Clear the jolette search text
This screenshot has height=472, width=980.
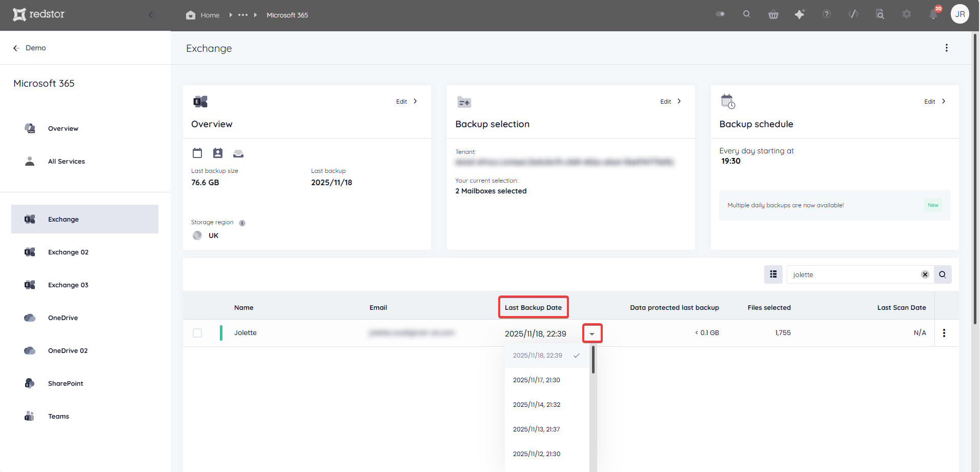pos(925,274)
